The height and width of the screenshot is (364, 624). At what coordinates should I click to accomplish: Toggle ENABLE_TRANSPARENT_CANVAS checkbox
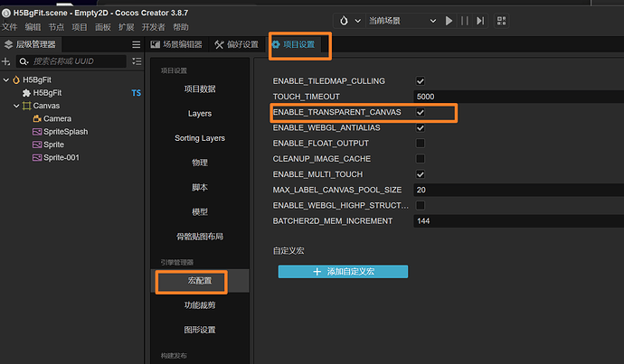[421, 113]
